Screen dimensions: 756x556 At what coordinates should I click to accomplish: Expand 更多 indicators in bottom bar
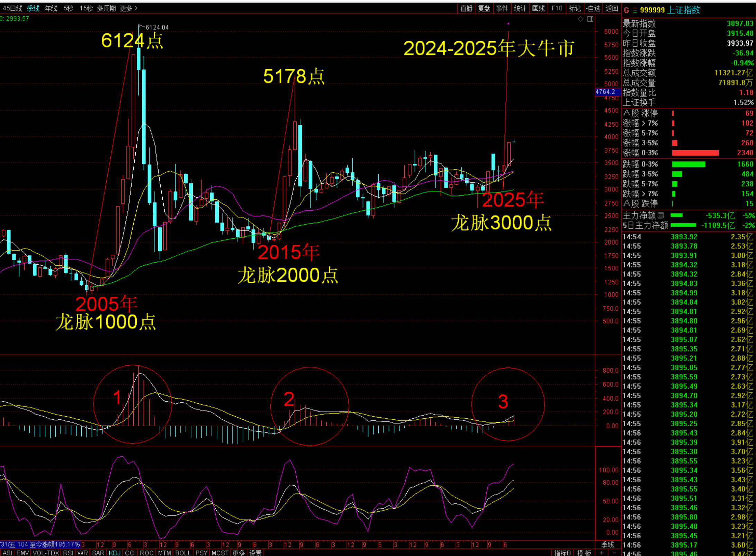[238, 553]
